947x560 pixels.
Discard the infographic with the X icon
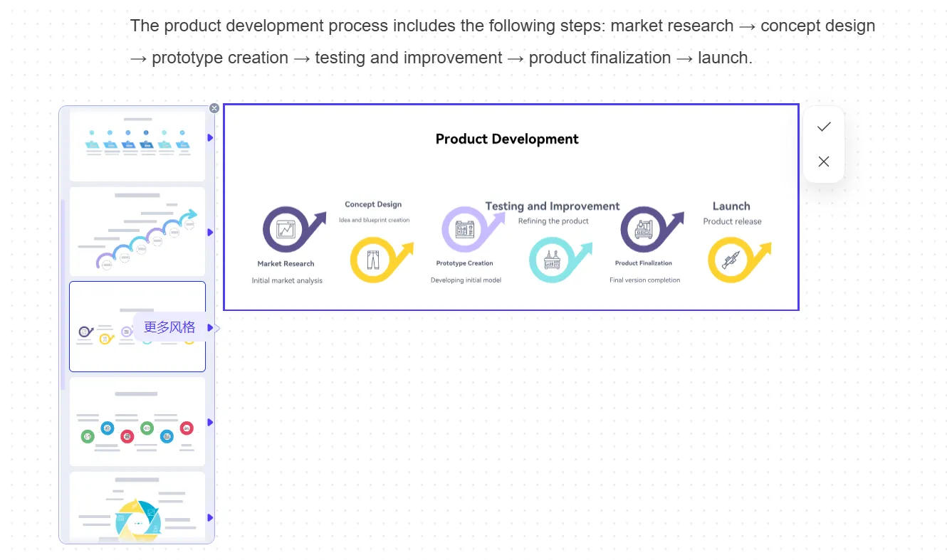824,162
